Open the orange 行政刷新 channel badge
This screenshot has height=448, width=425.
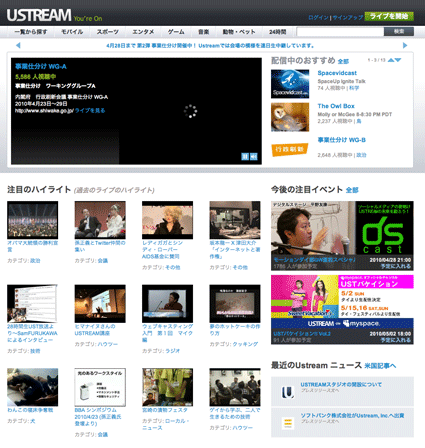click(x=290, y=149)
